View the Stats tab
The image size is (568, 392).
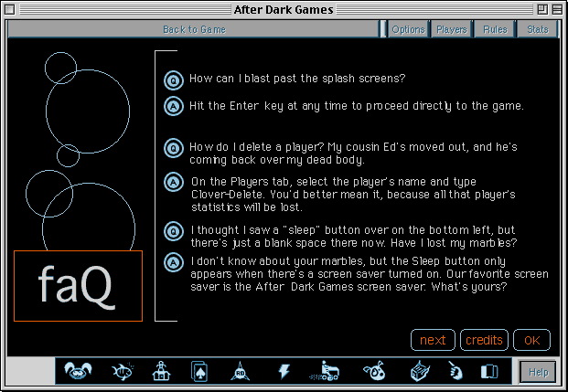tap(538, 29)
